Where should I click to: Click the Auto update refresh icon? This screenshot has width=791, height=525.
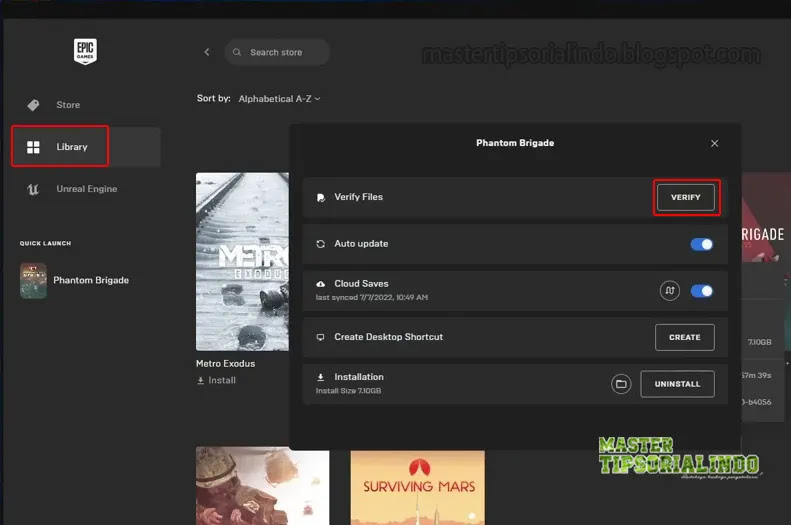pyautogui.click(x=320, y=244)
